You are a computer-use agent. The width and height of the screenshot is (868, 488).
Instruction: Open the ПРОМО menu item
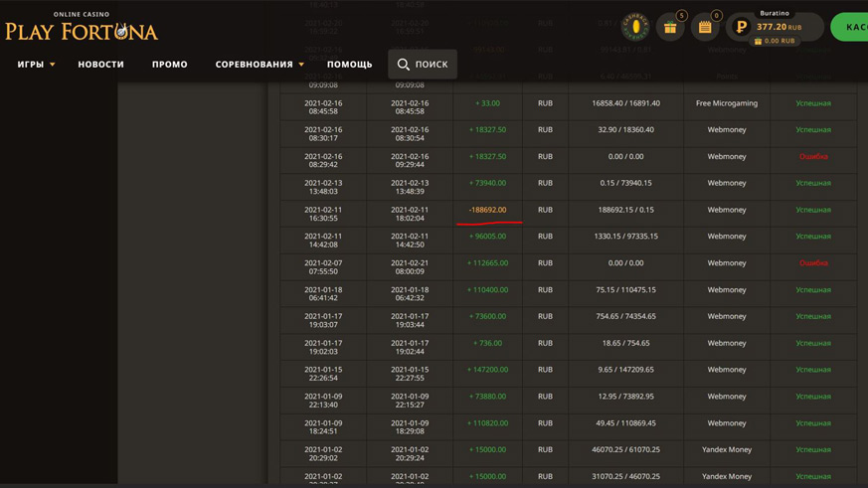click(169, 65)
